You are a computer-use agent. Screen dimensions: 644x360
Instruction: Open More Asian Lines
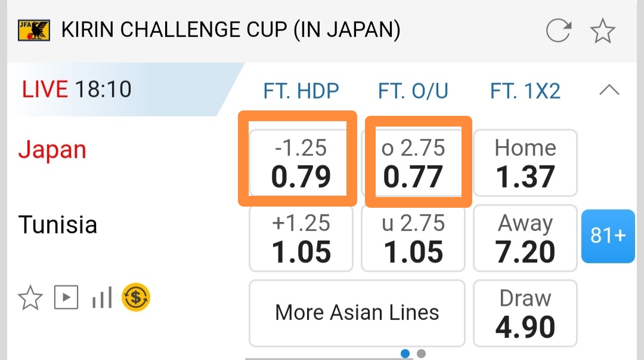click(357, 313)
